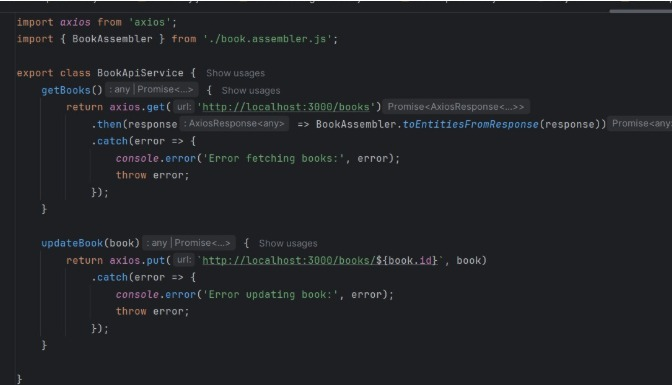Click the 'url:' parameter hint in axios.get
Screen dimensions: 672x385
(184, 107)
